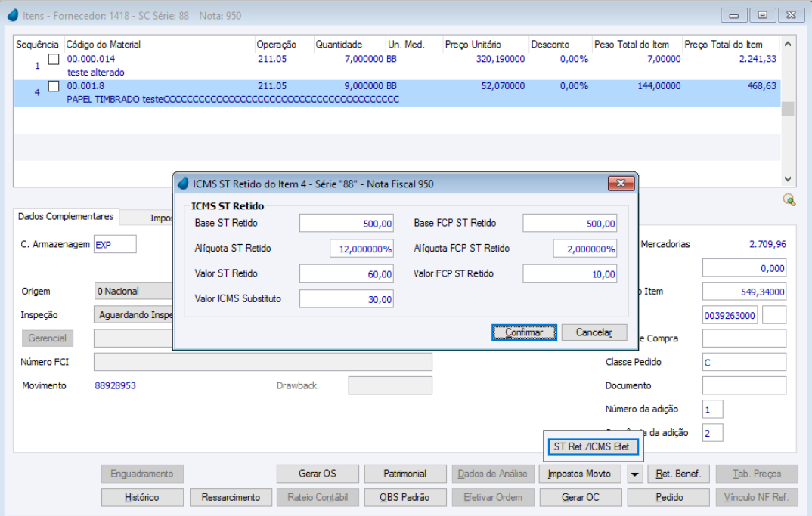Viewport: 812px width, 516px height.
Task: Click the Código do Material column header
Action: click(x=160, y=45)
